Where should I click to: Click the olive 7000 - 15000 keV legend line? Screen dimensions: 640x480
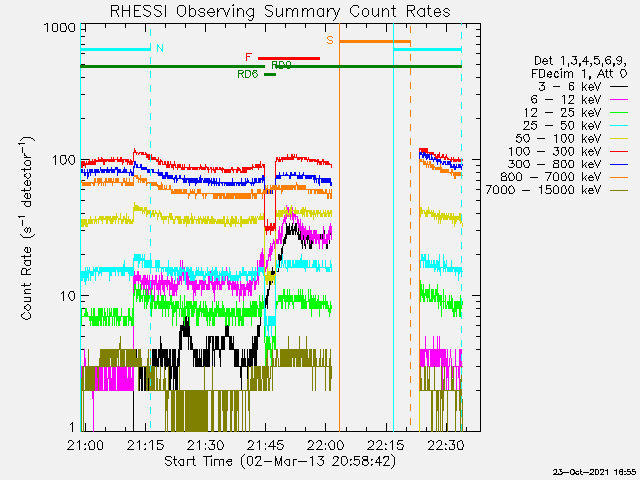pos(619,191)
